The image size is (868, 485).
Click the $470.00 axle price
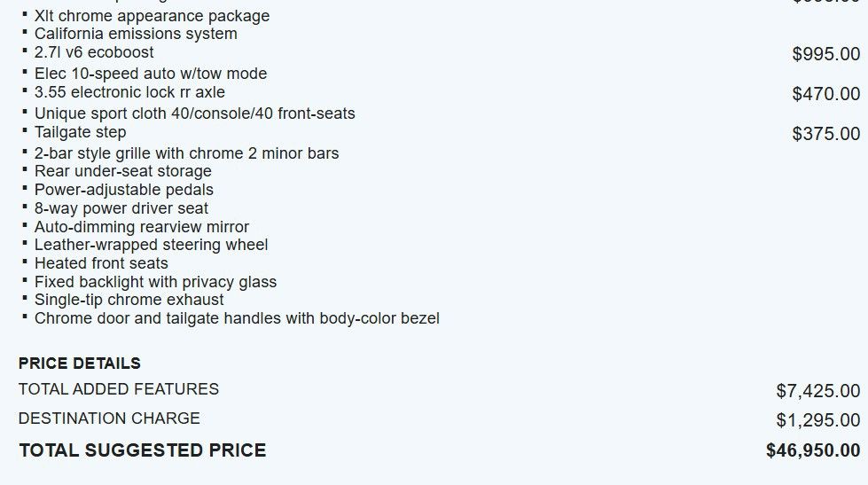825,94
